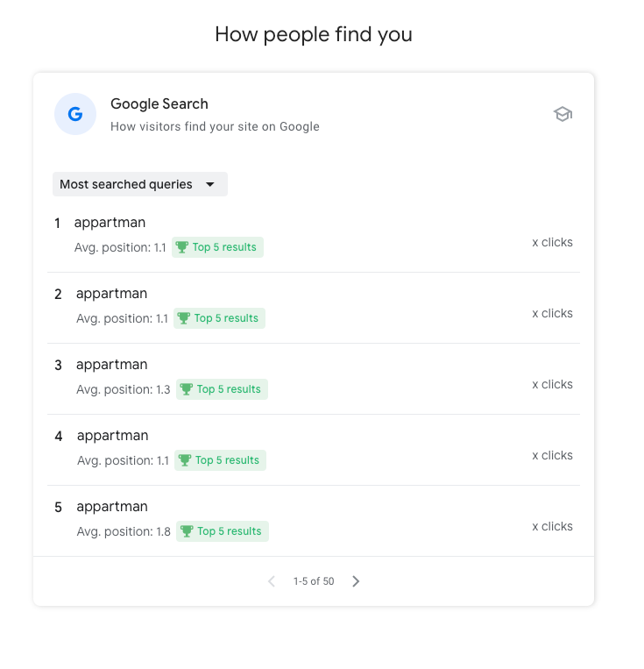The width and height of the screenshot is (644, 669).
Task: Click the Google G logo icon
Action: pyautogui.click(x=75, y=114)
